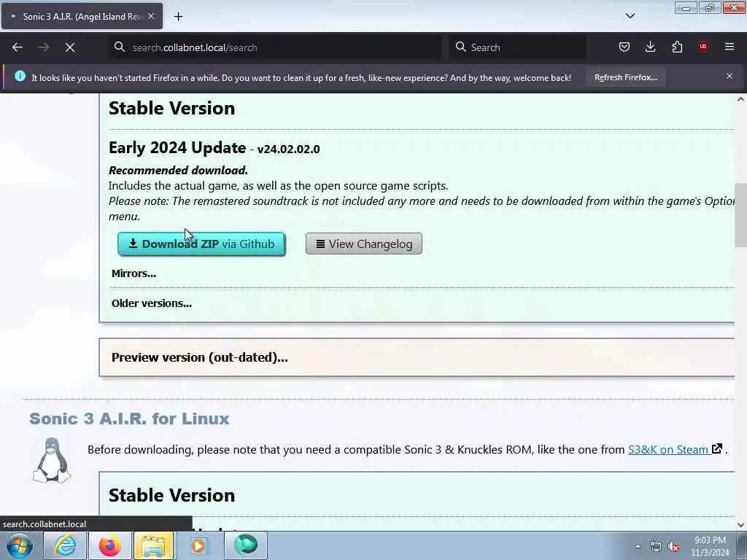Click the Refresh Firefox button
Image resolution: width=747 pixels, height=560 pixels.
625,77
